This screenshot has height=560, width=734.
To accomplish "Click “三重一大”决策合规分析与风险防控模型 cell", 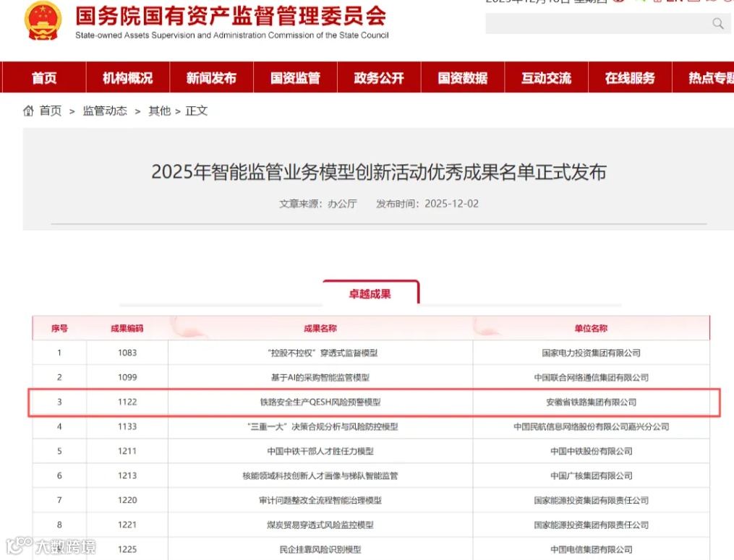I will coord(322,426).
